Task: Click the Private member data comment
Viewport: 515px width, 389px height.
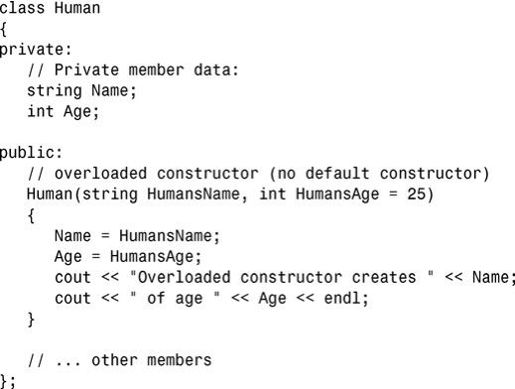Action: click(x=133, y=70)
